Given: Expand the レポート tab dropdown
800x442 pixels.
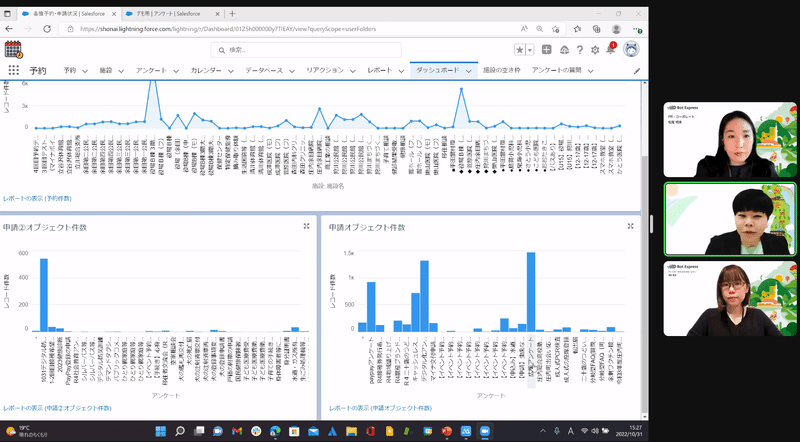Looking at the screenshot, I should pyautogui.click(x=402, y=71).
